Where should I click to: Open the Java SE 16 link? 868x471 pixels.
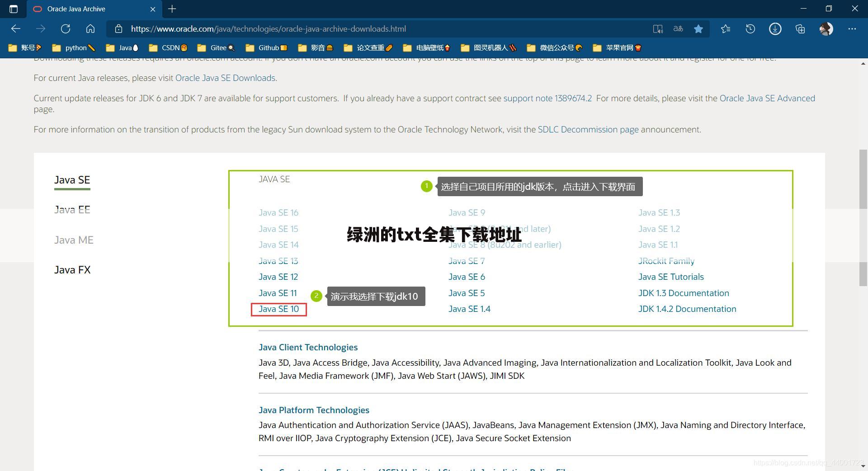278,212
